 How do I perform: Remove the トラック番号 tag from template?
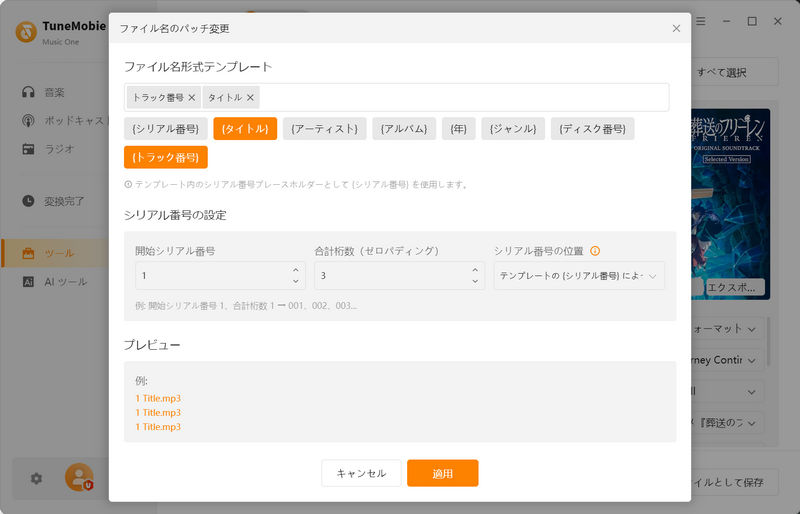coord(191,97)
